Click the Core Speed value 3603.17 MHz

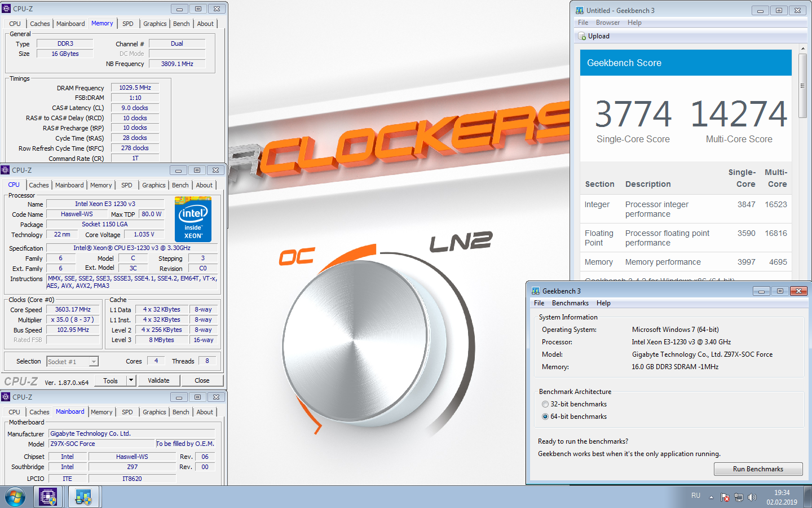[x=73, y=309]
